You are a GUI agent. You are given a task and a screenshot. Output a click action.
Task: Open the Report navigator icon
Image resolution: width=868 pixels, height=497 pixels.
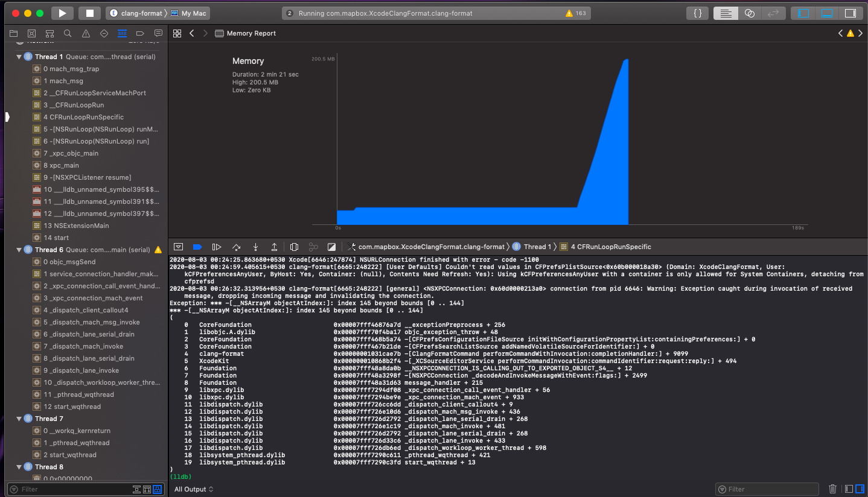(x=158, y=33)
